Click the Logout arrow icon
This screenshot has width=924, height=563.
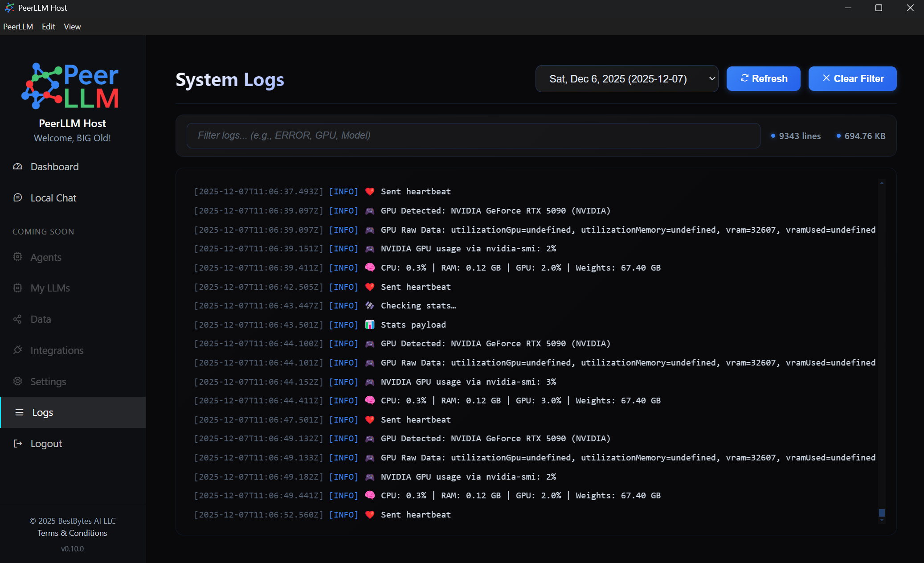coord(17,444)
